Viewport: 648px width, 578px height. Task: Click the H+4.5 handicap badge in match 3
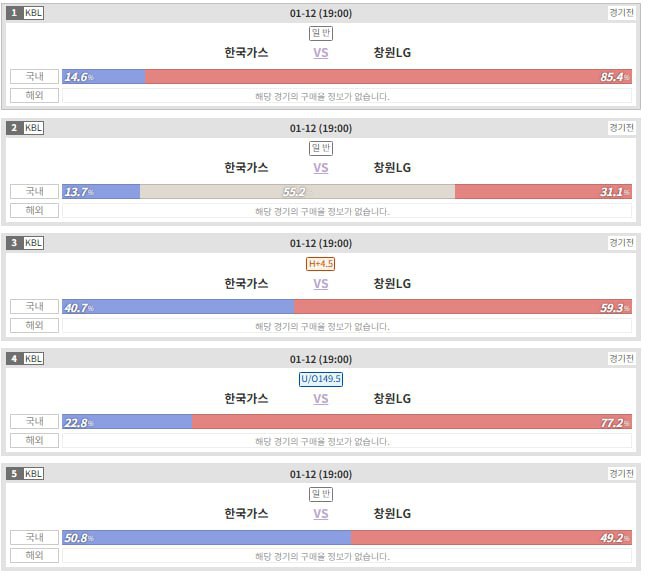pyautogui.click(x=321, y=264)
